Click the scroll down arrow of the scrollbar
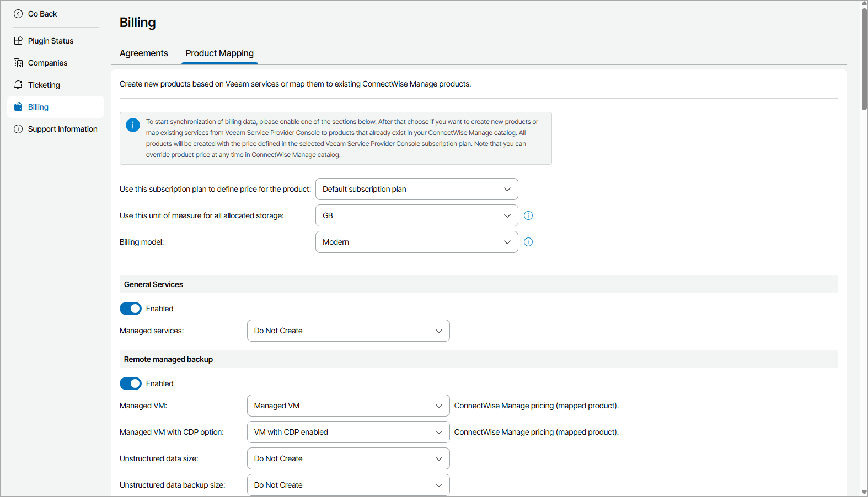Screen dimensions: 868x497 click(x=864, y=493)
